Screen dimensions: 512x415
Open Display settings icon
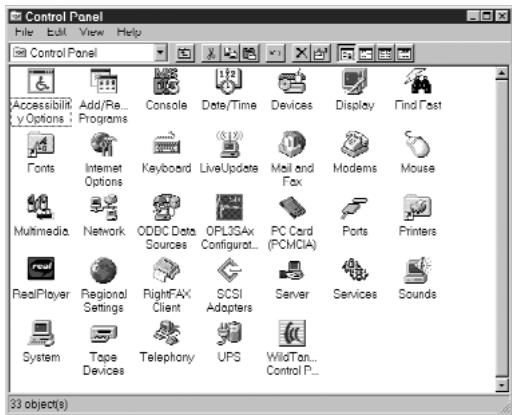tap(355, 81)
